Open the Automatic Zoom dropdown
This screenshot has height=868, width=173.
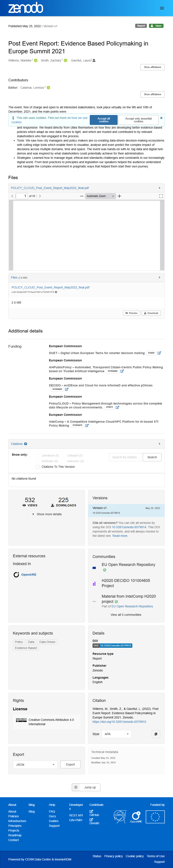[100, 196]
